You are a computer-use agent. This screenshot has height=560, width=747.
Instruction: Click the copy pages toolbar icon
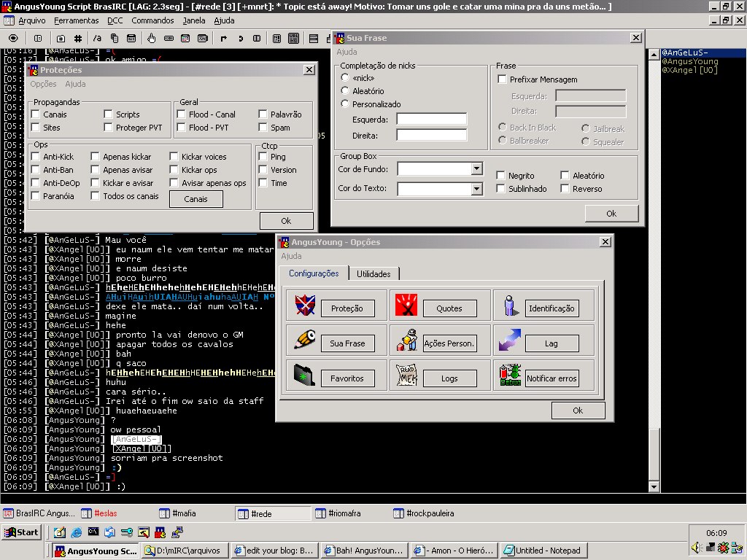(115, 38)
